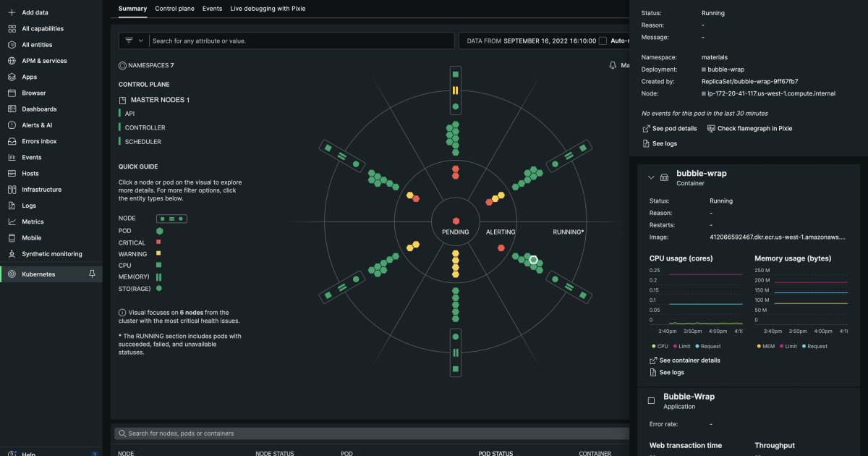Select the Logs icon in the sidebar
Viewport: 868px width, 456px height.
click(10, 206)
